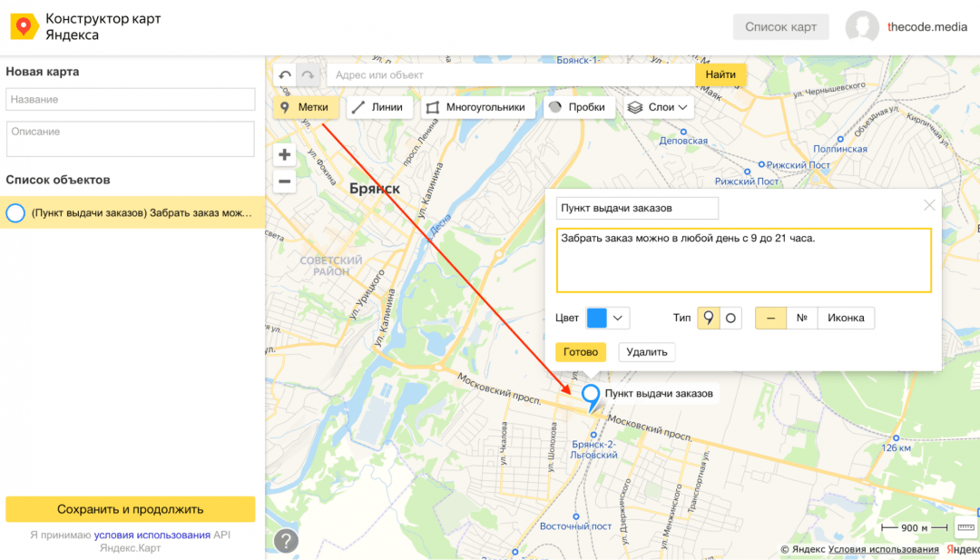The image size is (980, 560).
Task: Close the placemark editing popup
Action: coord(929,205)
